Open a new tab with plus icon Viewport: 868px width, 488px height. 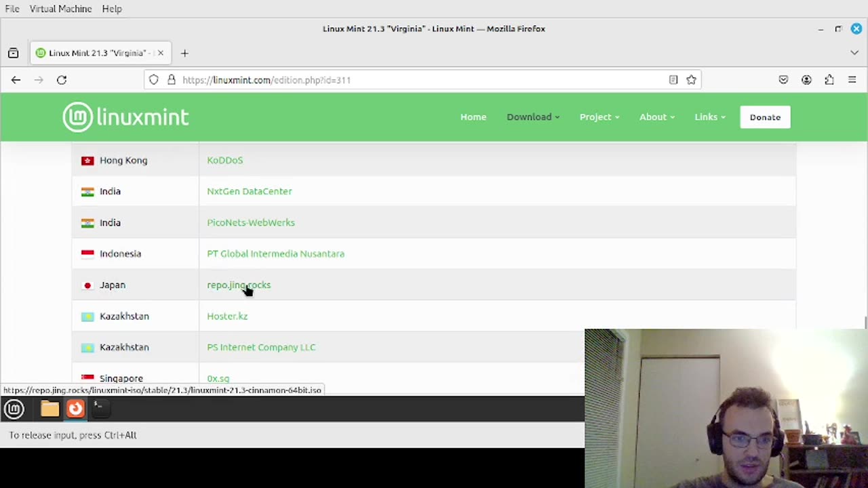(x=184, y=53)
